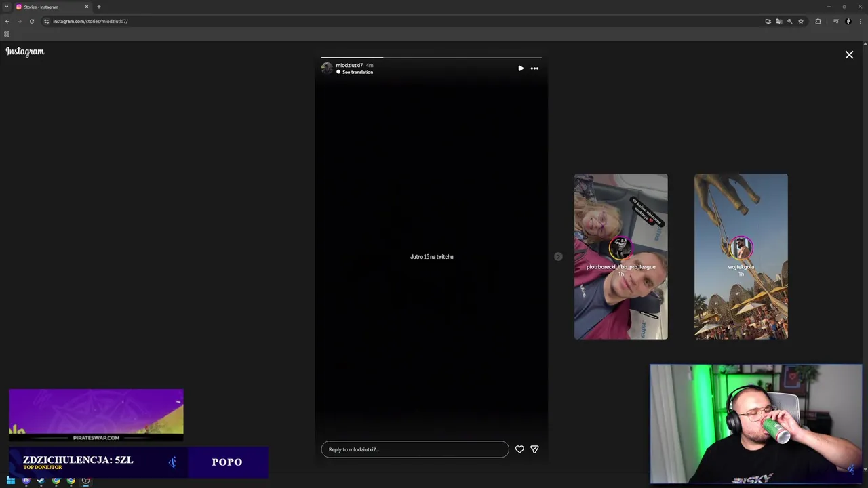Share the story via the send icon
Image resolution: width=868 pixels, height=488 pixels.
[534, 449]
